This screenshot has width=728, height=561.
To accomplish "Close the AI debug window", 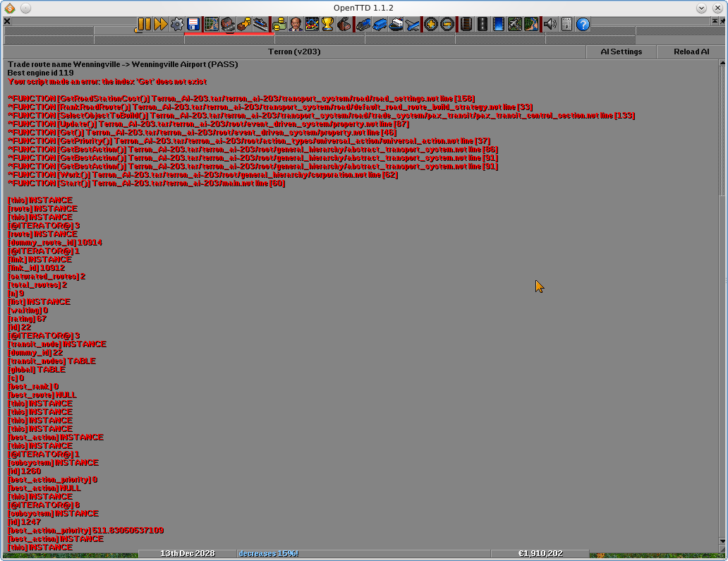I will (x=7, y=21).
